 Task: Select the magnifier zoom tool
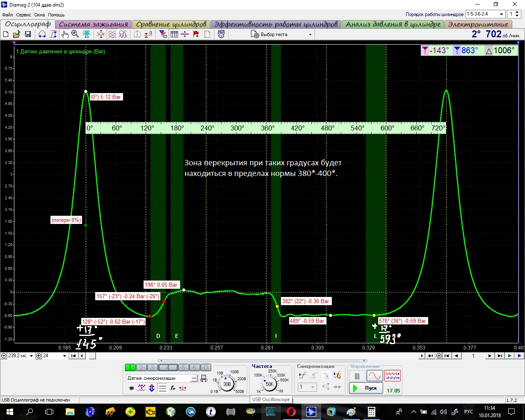pos(75,34)
